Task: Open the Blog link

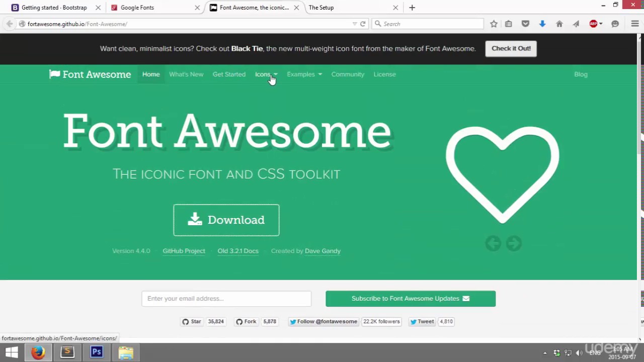Action: coord(581,74)
